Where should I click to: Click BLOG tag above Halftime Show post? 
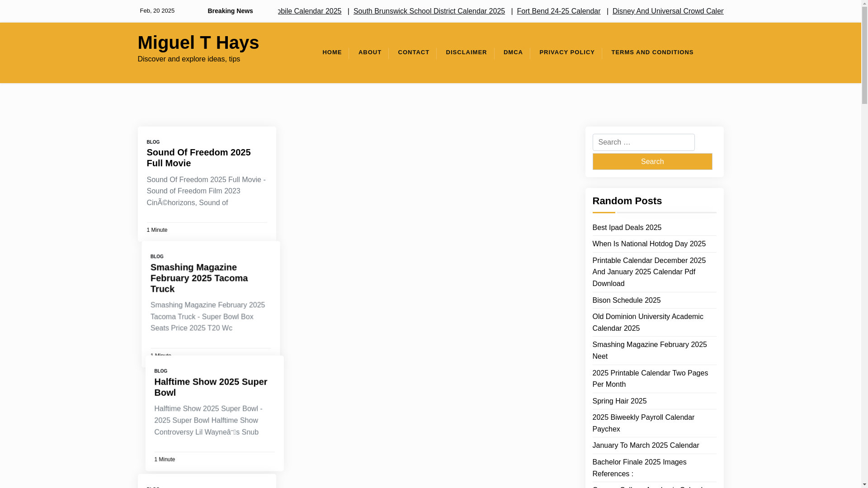160,371
